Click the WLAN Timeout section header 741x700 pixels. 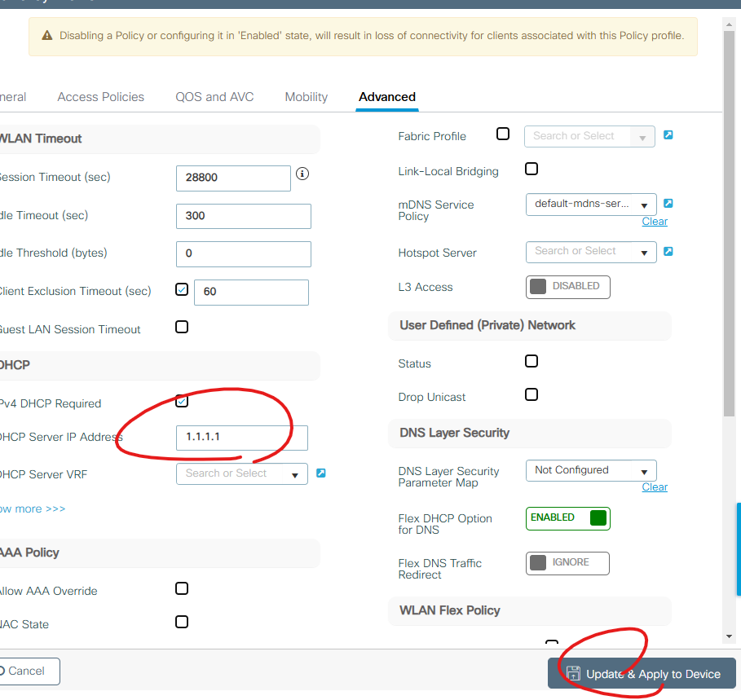pyautogui.click(x=160, y=139)
